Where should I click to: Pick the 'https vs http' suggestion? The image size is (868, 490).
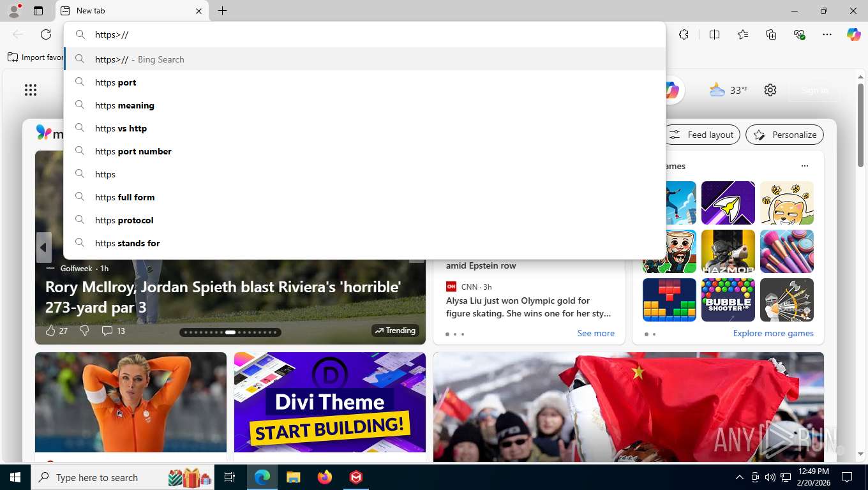coord(365,128)
